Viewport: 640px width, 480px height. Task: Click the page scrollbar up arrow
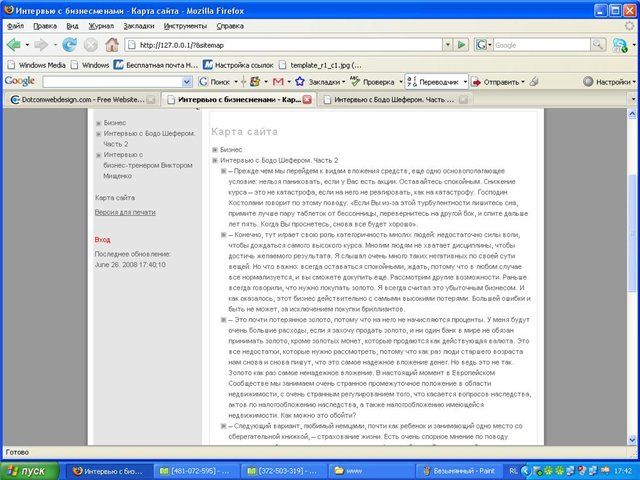click(632, 113)
